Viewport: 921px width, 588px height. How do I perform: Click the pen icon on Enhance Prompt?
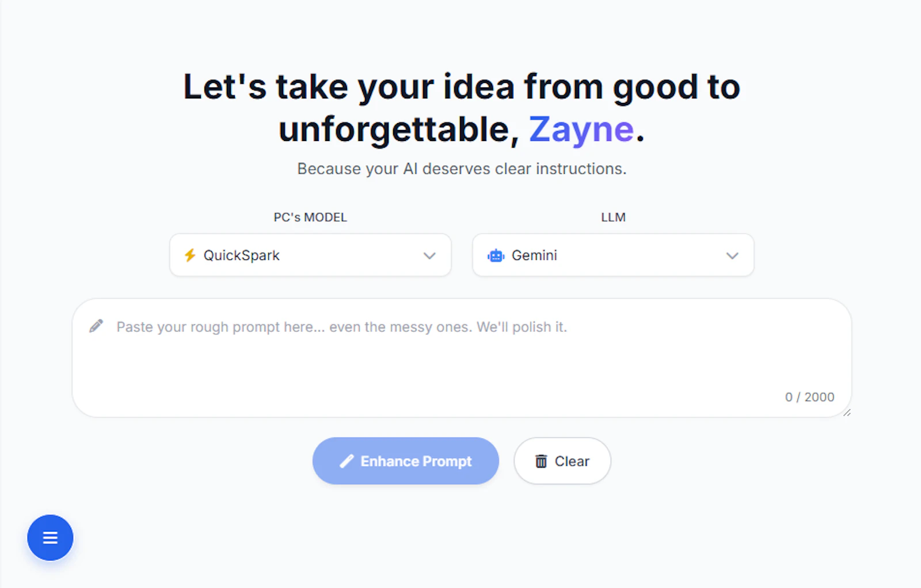pyautogui.click(x=347, y=461)
